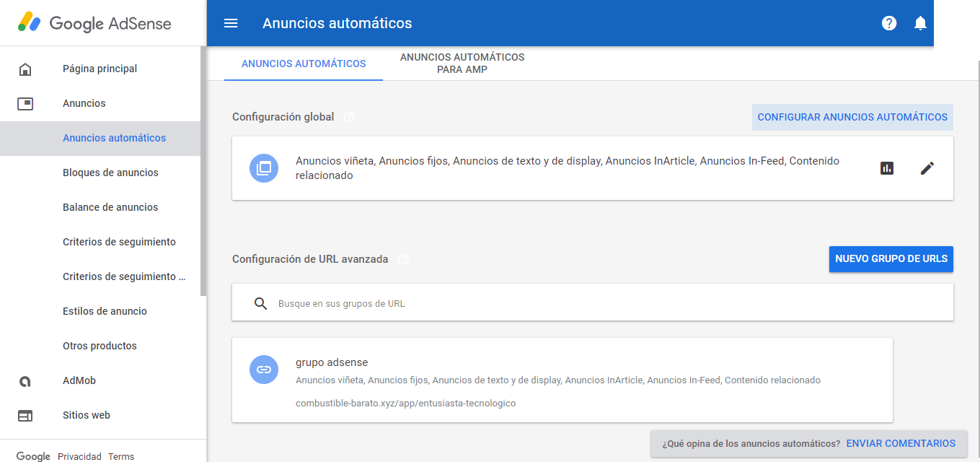
Task: Click Enviar comentarios link
Action: pos(901,444)
